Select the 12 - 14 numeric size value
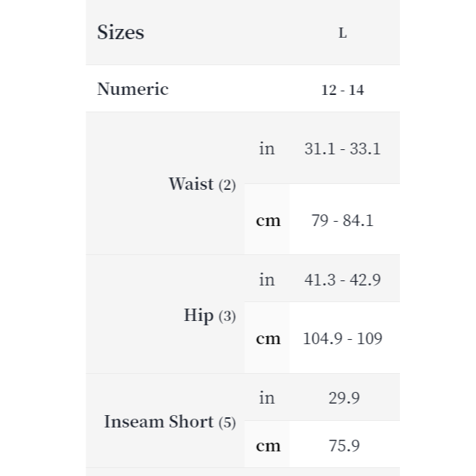Viewport: 476px width, 476px height. (x=343, y=90)
